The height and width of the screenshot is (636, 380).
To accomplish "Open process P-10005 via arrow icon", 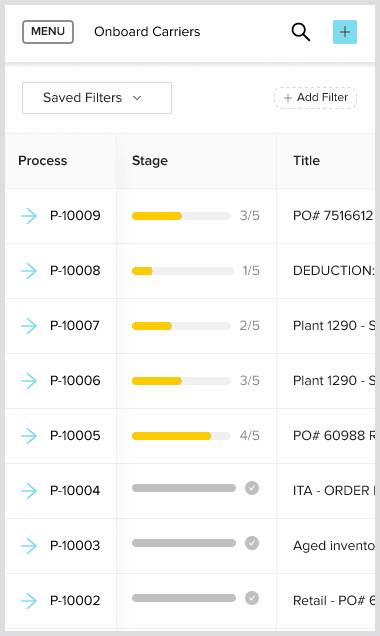I will coord(29,436).
